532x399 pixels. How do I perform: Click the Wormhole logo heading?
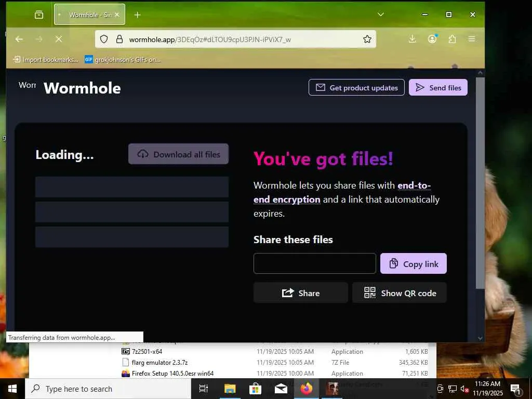[x=82, y=88]
